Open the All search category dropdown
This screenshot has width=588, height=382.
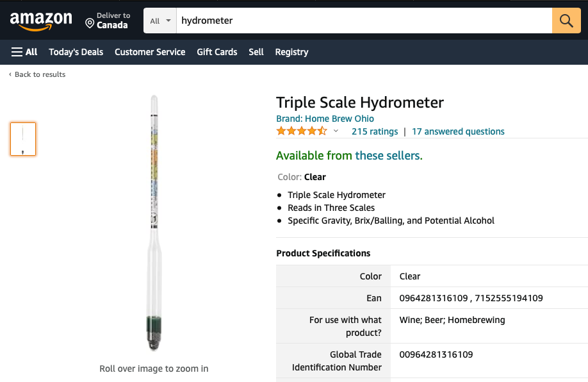[159, 21]
